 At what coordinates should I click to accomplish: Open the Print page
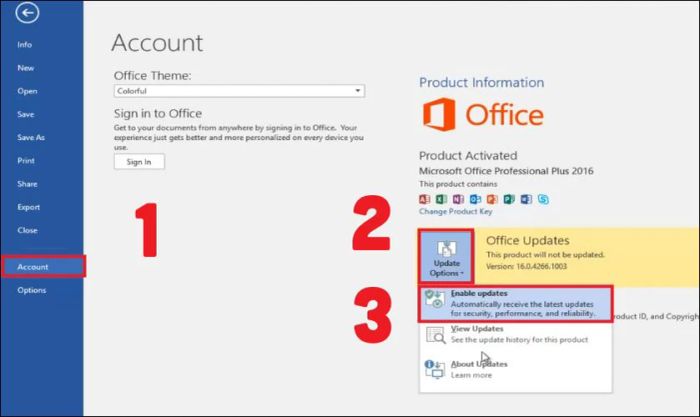pos(26,161)
